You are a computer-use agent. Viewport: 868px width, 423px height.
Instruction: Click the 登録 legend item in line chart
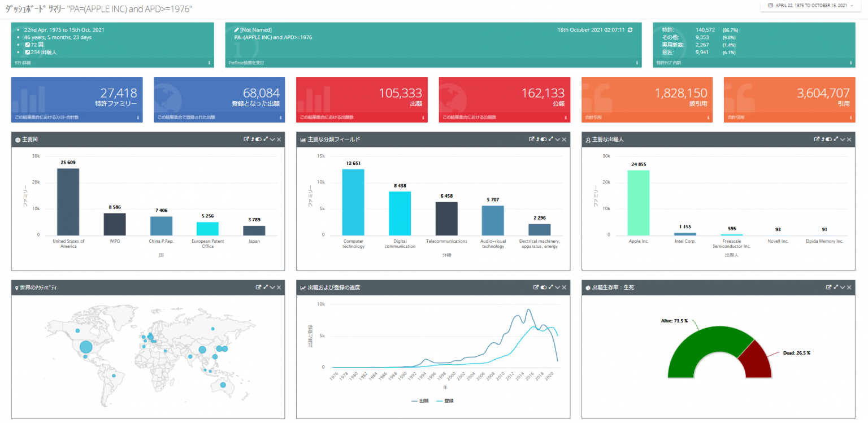(445, 400)
